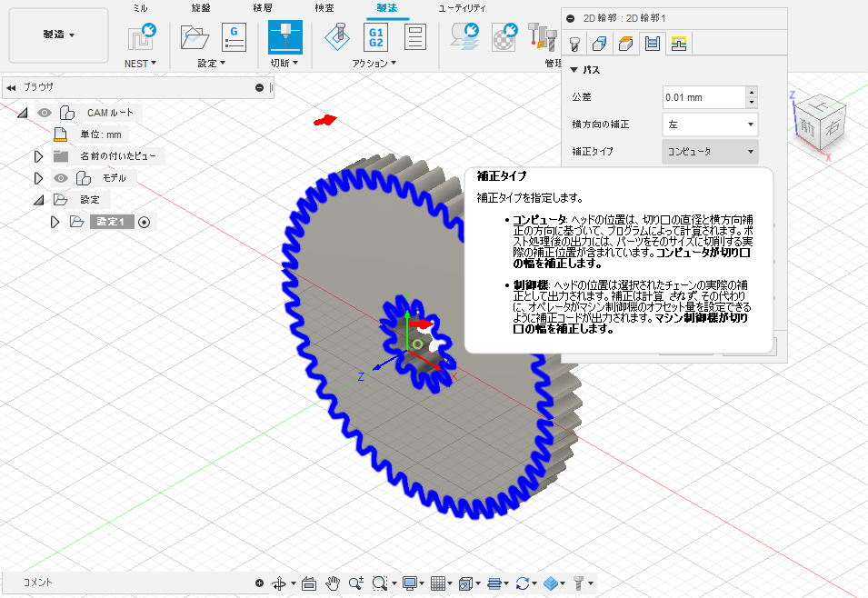Image resolution: width=868 pixels, height=598 pixels.
Task: Expand the 名前の付いたビュー node
Action: [x=38, y=156]
